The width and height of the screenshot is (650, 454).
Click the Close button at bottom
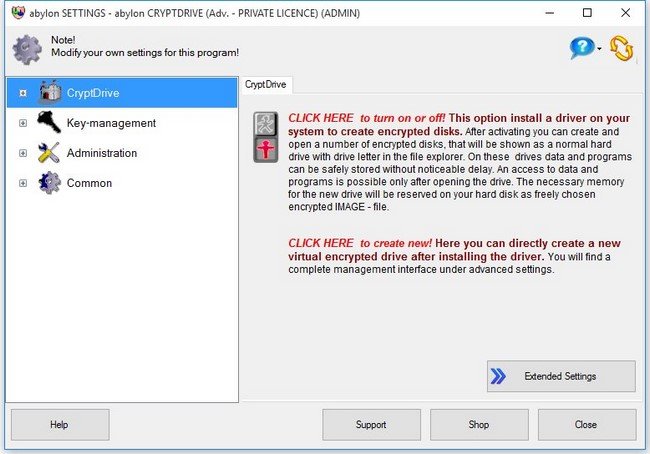point(587,425)
